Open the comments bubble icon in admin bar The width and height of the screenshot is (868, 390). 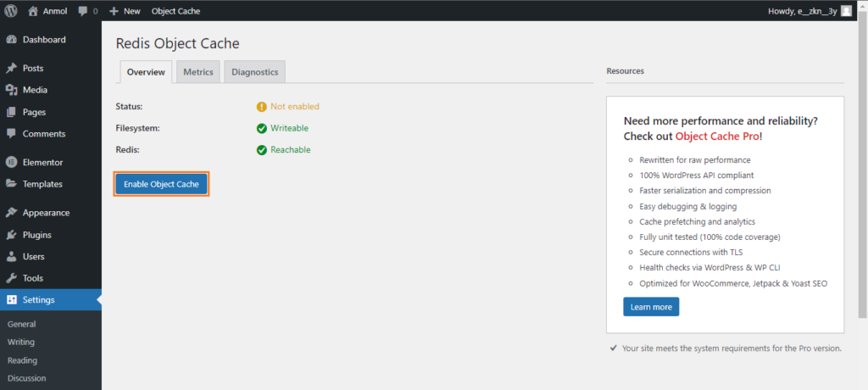tap(83, 11)
